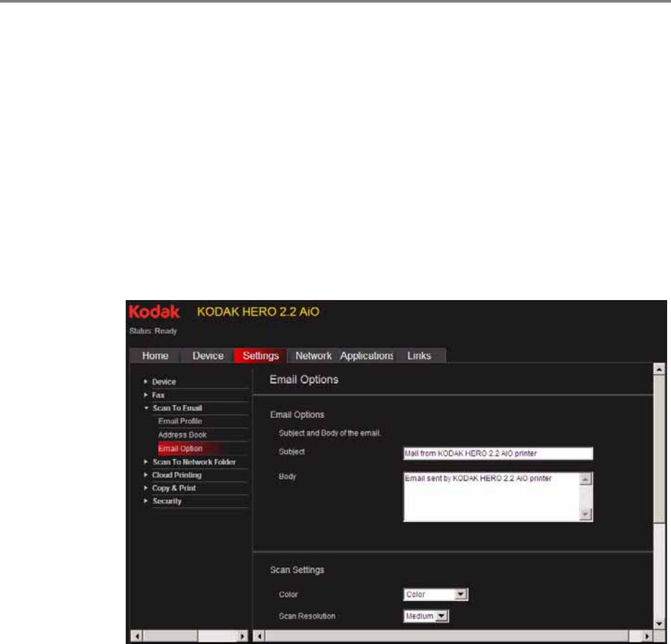Click the sidebar scroll-right arrow
Image resolution: width=671 pixels, height=644 pixels.
point(242,636)
